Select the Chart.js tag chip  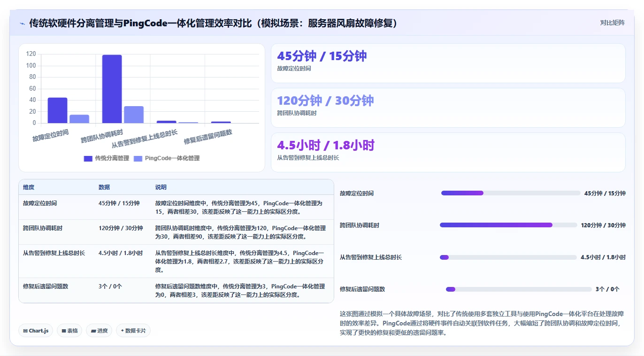36,331
